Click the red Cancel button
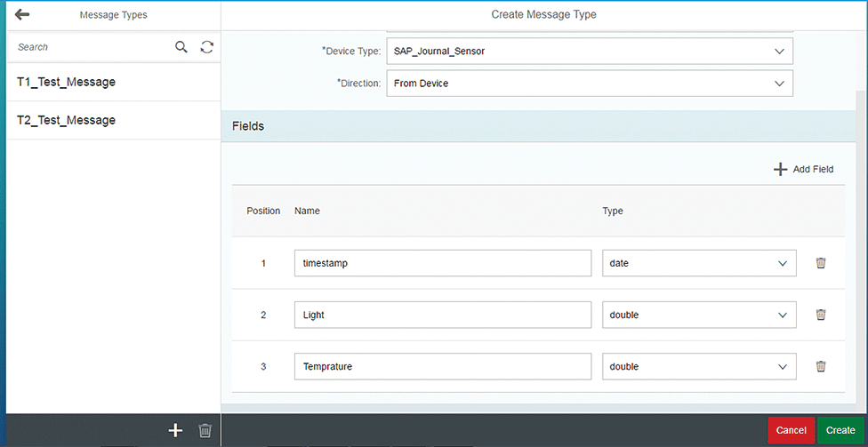 pos(791,430)
